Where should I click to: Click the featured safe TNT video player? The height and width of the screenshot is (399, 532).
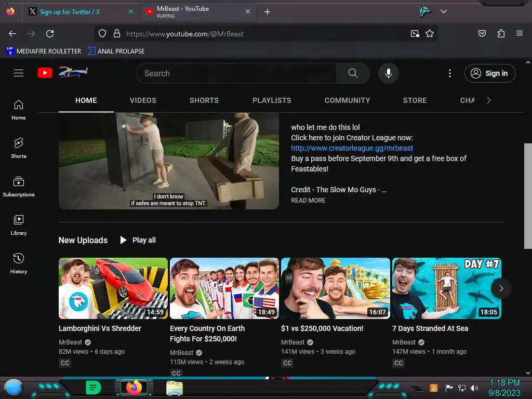click(169, 161)
